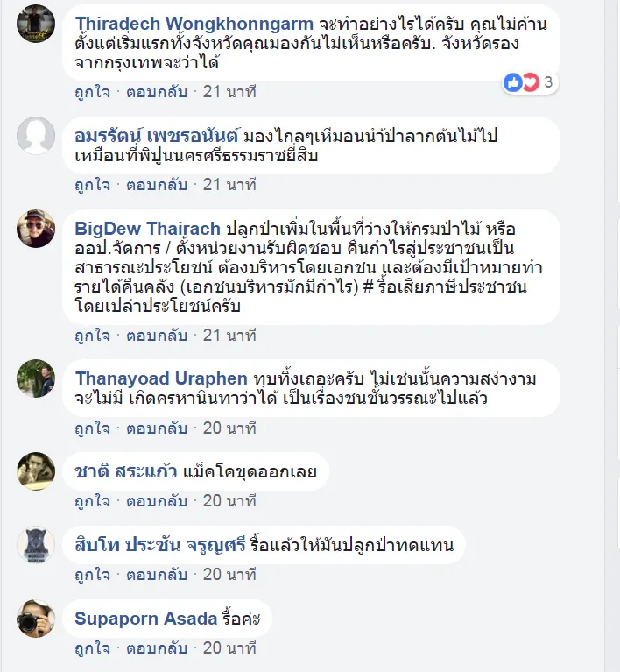This screenshot has width=620, height=672.
Task: Click the like and love reaction icons
Action: tap(522, 82)
